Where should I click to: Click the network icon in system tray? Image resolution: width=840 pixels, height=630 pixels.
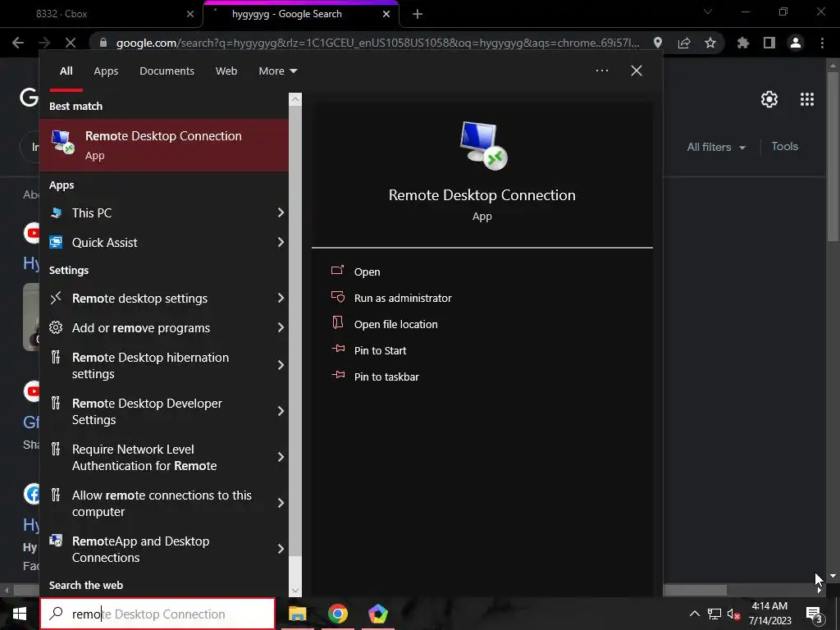tap(714, 614)
